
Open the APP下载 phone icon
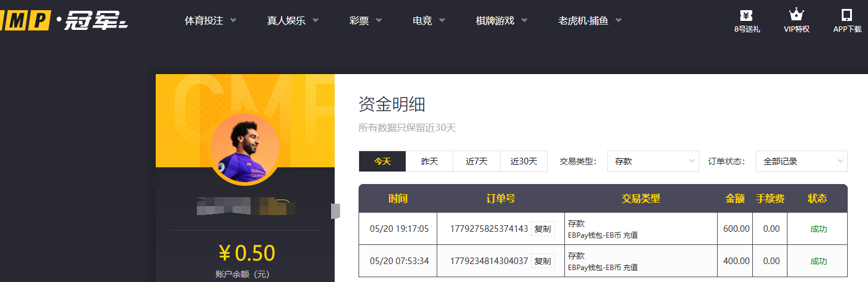[x=847, y=15]
